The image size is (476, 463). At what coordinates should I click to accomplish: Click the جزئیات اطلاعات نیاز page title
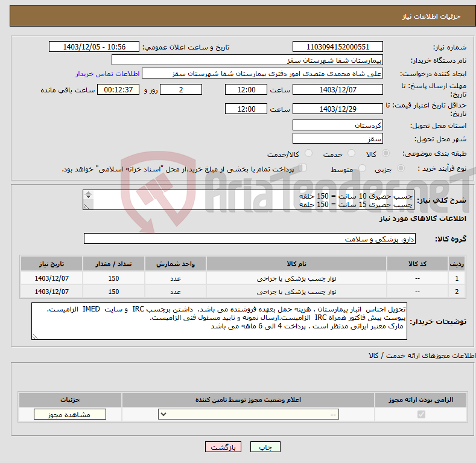point(431,16)
